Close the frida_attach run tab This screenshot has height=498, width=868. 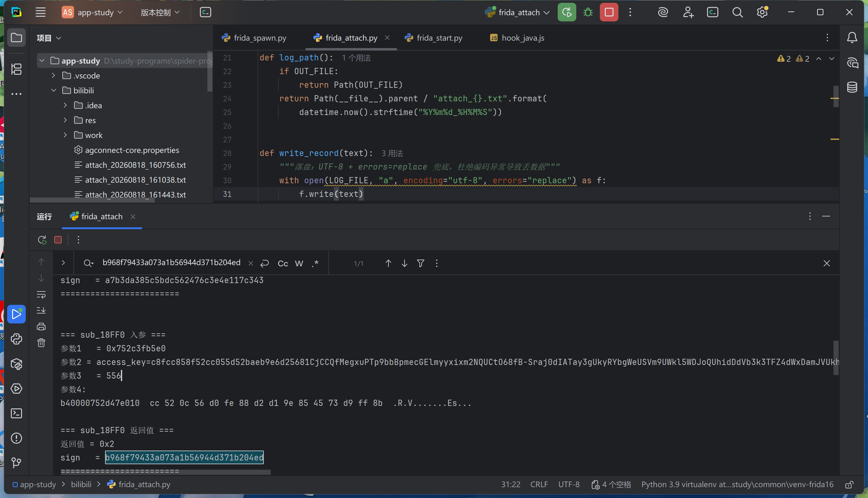pyautogui.click(x=133, y=216)
